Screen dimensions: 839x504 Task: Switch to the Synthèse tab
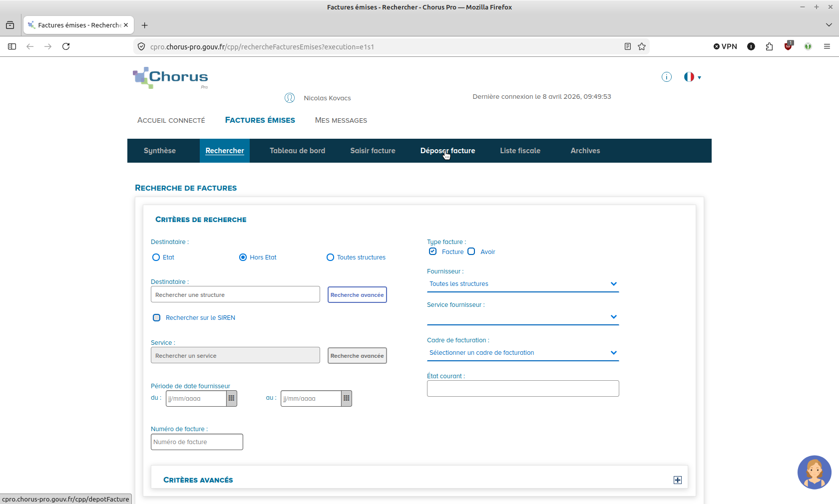point(160,151)
